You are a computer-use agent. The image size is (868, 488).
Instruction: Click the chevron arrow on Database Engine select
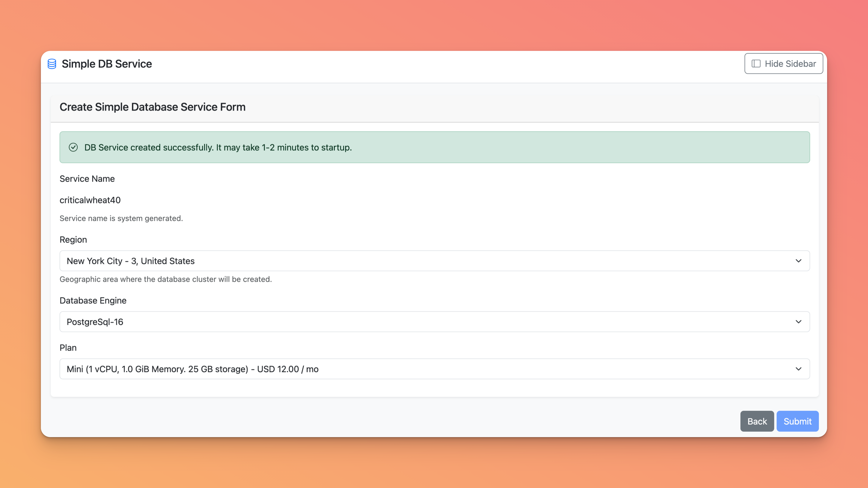tap(798, 322)
